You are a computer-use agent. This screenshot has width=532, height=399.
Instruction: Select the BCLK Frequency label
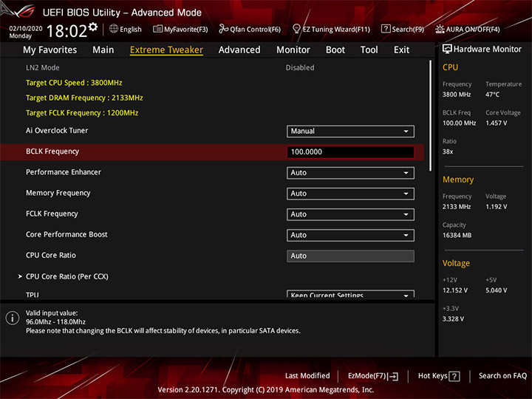pos(52,151)
